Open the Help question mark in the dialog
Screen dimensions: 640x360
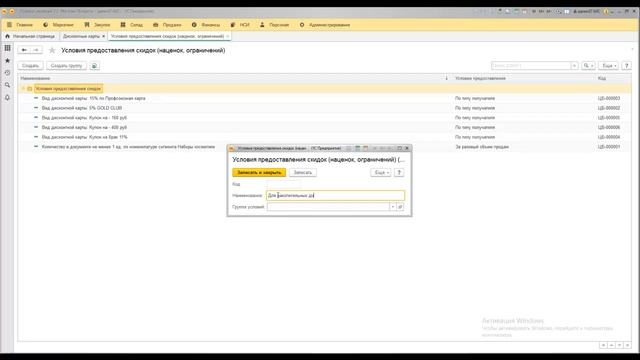(399, 173)
